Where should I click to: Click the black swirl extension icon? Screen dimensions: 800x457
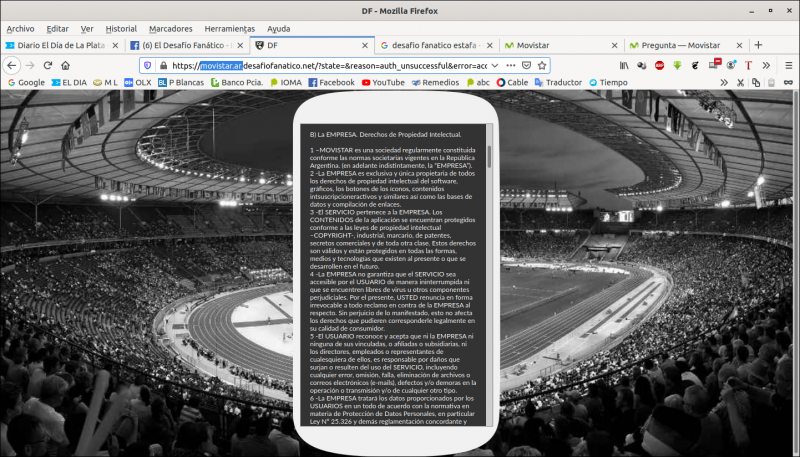point(694,65)
